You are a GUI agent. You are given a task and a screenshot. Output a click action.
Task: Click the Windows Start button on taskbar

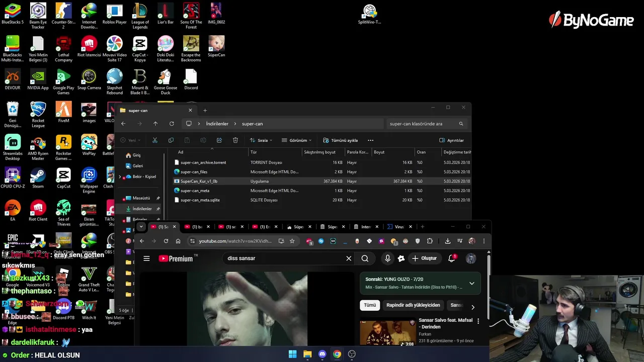(x=292, y=354)
